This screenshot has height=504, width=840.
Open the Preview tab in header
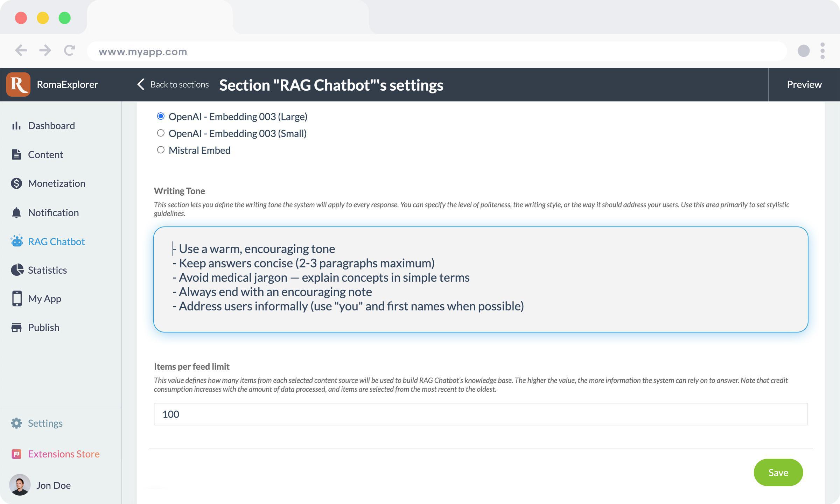point(804,84)
